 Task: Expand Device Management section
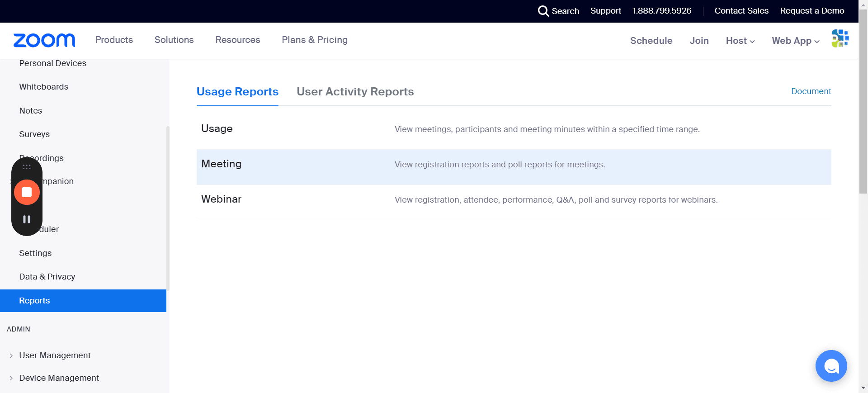[x=11, y=378]
